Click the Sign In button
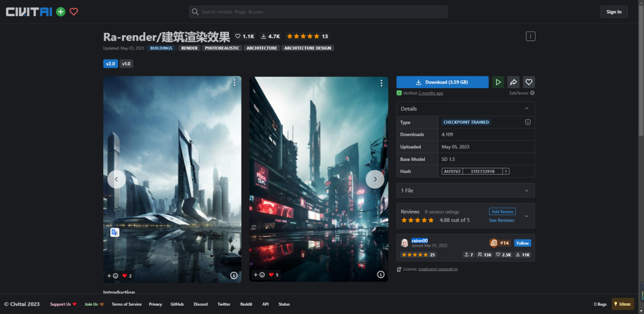This screenshot has height=314, width=644. point(614,12)
